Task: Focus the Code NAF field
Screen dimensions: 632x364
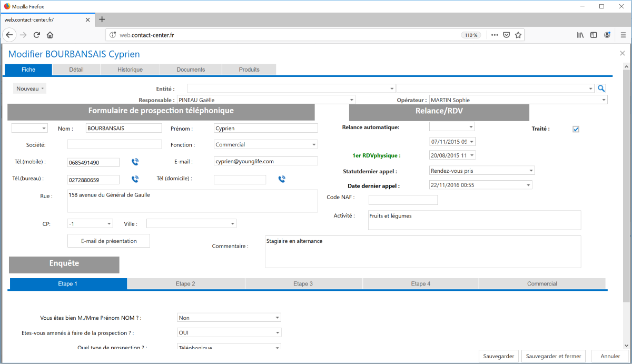Action: (403, 200)
